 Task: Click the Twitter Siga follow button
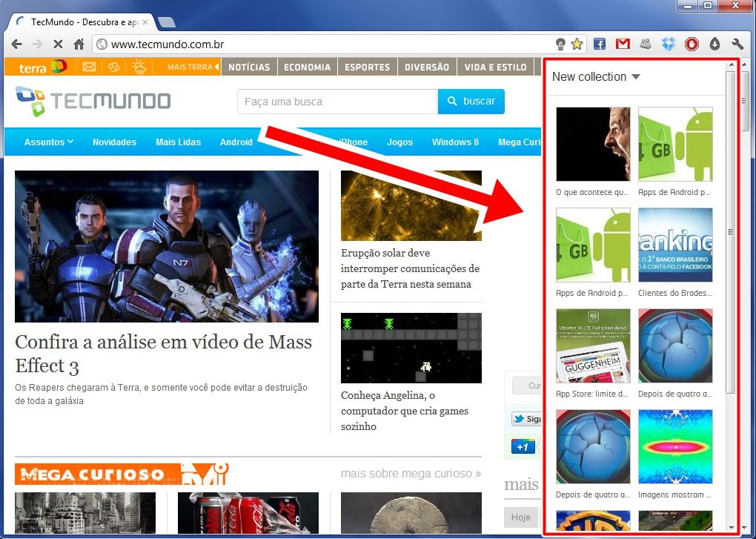click(x=526, y=418)
